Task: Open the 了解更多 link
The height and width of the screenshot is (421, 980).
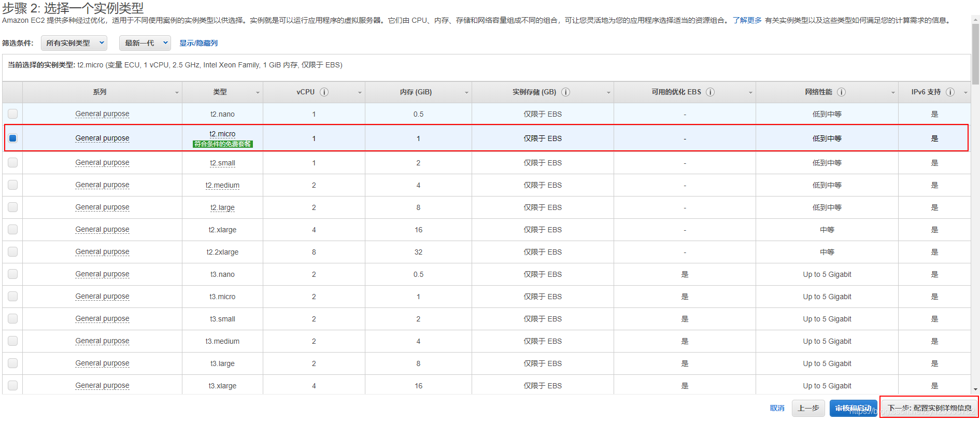Action: 747,20
